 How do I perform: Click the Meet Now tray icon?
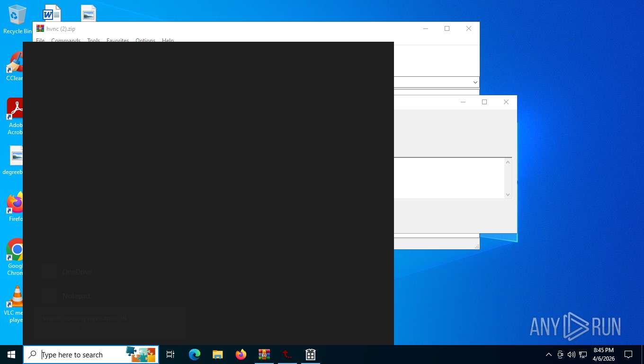(560, 355)
